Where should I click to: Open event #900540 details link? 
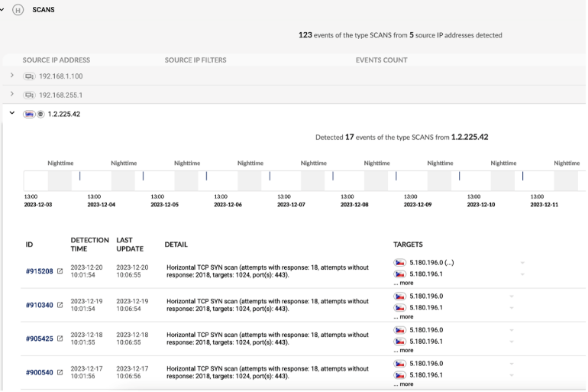pos(39,373)
